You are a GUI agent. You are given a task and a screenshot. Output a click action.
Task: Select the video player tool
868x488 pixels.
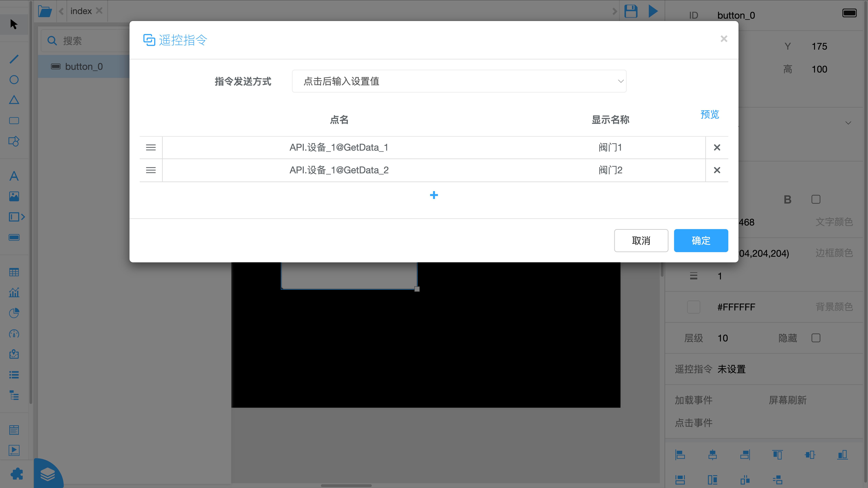click(14, 450)
